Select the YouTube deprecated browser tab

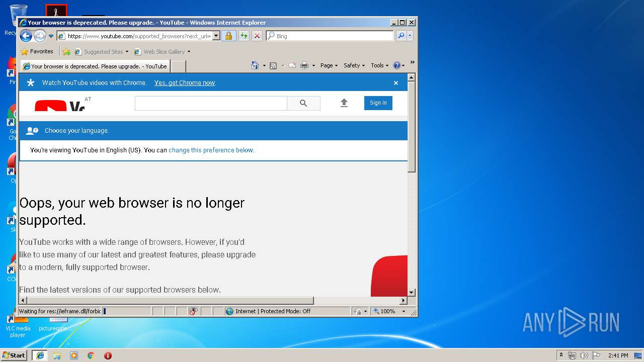(95, 66)
